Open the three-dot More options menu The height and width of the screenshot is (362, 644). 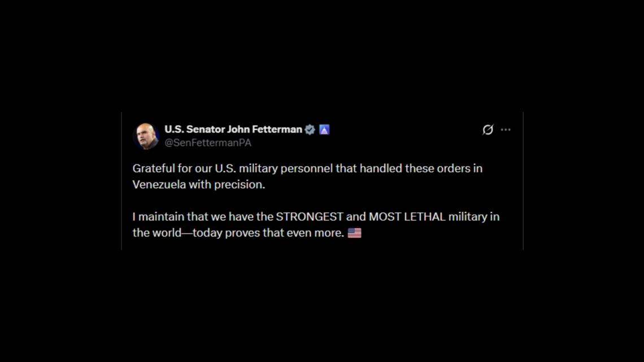[x=506, y=130]
